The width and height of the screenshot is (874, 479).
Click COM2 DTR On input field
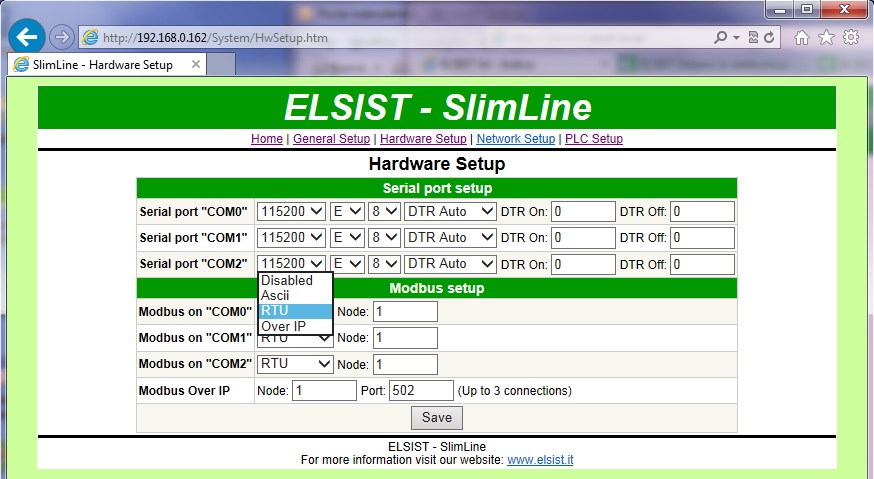[x=583, y=264]
